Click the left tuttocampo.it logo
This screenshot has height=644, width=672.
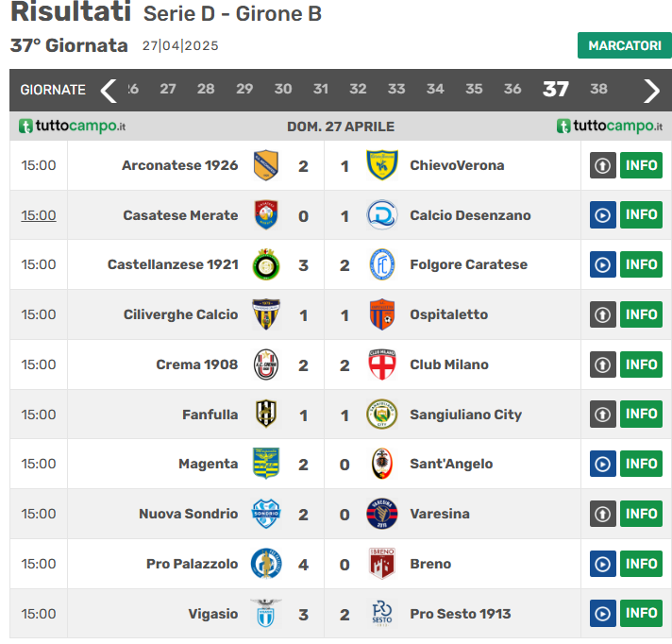73,127
